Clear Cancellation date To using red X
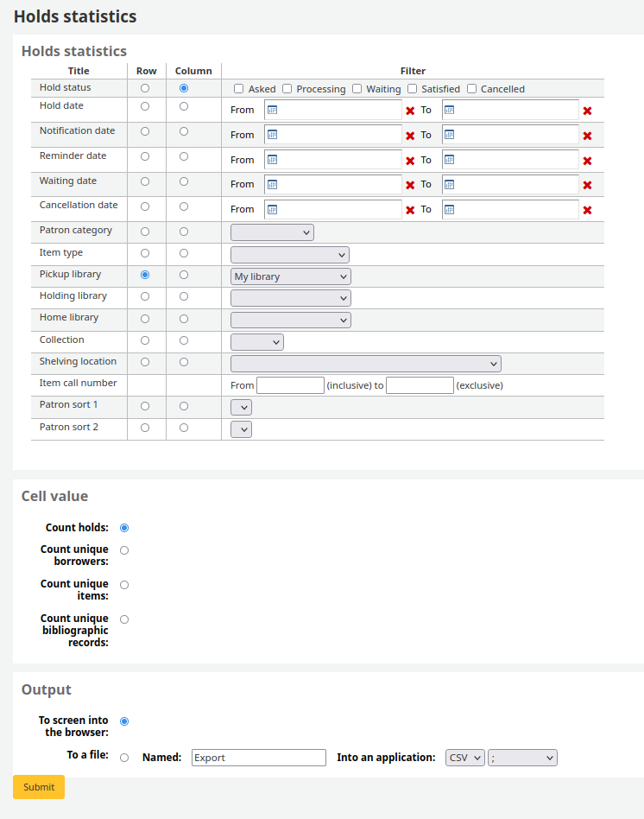Viewport: 644px width, 819px height. pos(587,210)
